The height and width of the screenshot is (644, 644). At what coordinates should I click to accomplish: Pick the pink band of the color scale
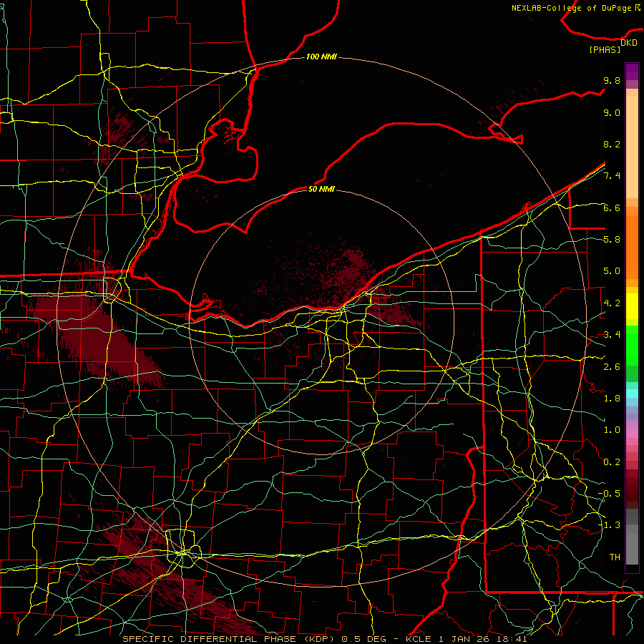click(x=632, y=434)
